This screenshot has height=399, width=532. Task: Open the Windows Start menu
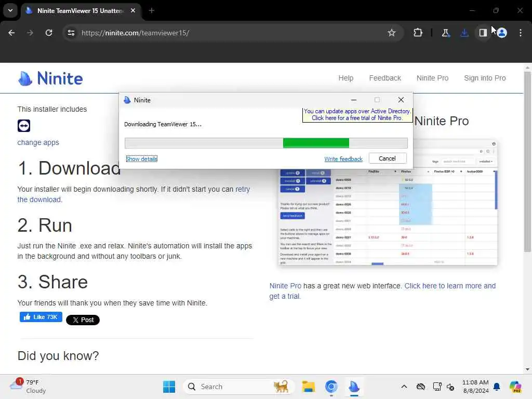(x=169, y=387)
